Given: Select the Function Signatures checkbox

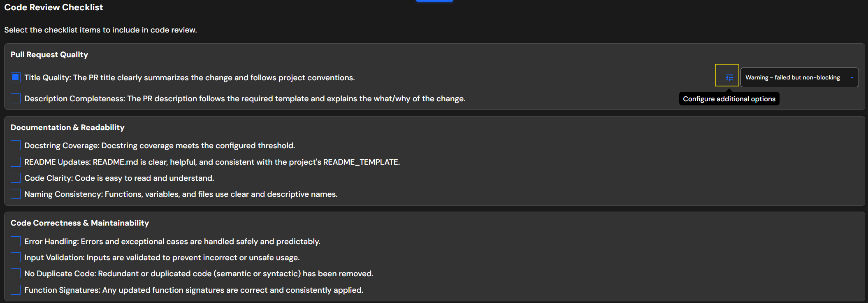Looking at the screenshot, I should pyautogui.click(x=15, y=289).
